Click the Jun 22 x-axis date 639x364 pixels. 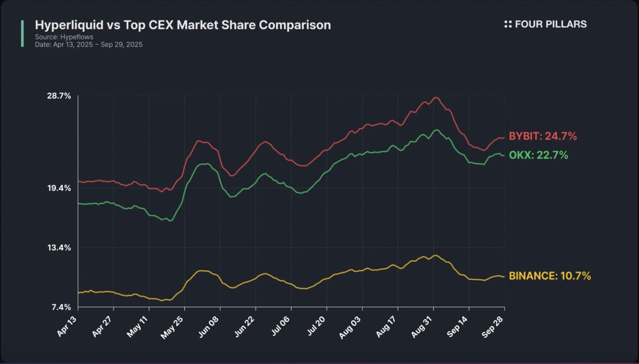coord(244,326)
